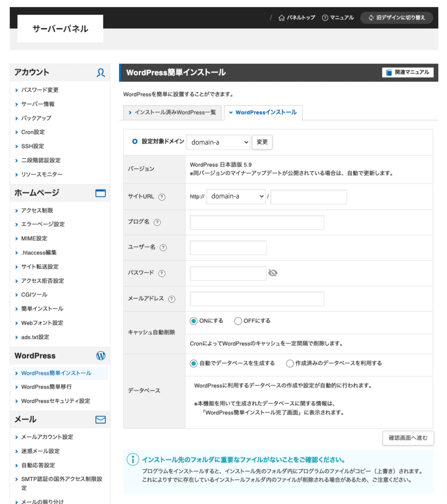This screenshot has height=504, width=447.
Task: Click the メールアドレス input field
Action: tap(257, 299)
